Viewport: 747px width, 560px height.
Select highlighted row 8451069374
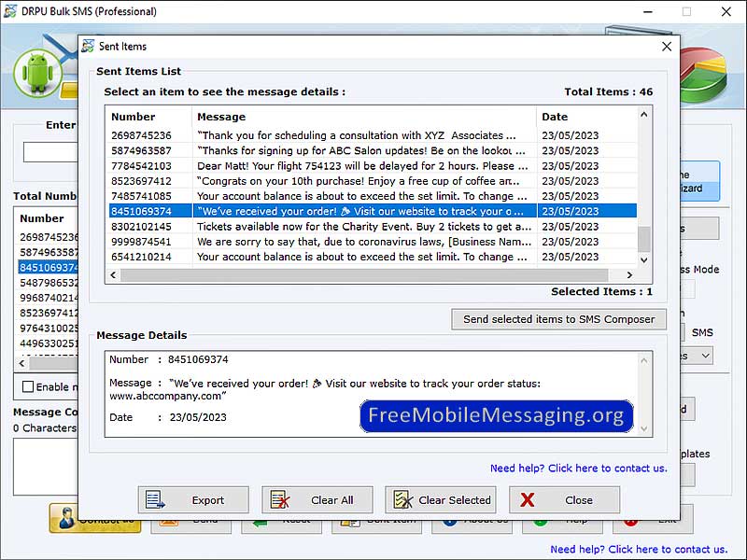pos(372,211)
